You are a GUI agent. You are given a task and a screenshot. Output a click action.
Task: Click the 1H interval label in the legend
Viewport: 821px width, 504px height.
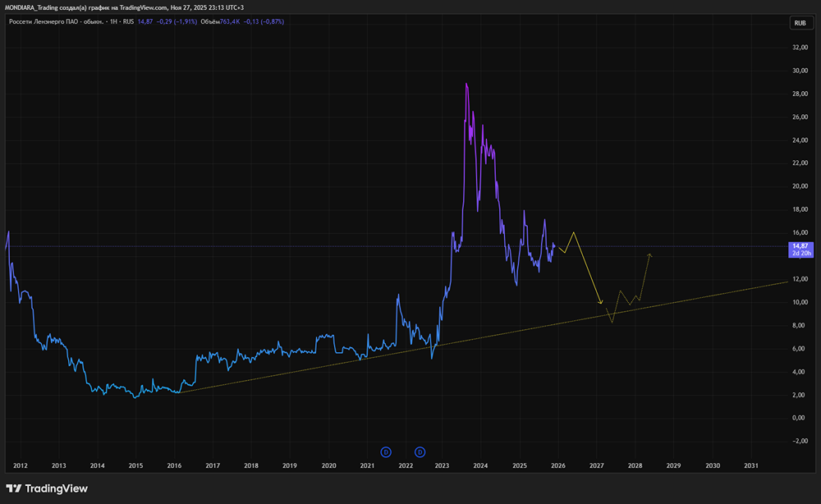click(x=113, y=22)
